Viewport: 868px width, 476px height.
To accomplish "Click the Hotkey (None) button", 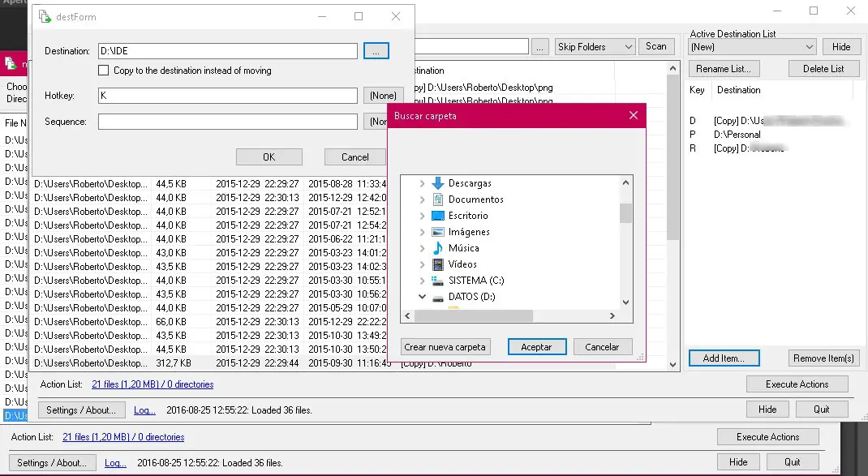I will pos(383,96).
